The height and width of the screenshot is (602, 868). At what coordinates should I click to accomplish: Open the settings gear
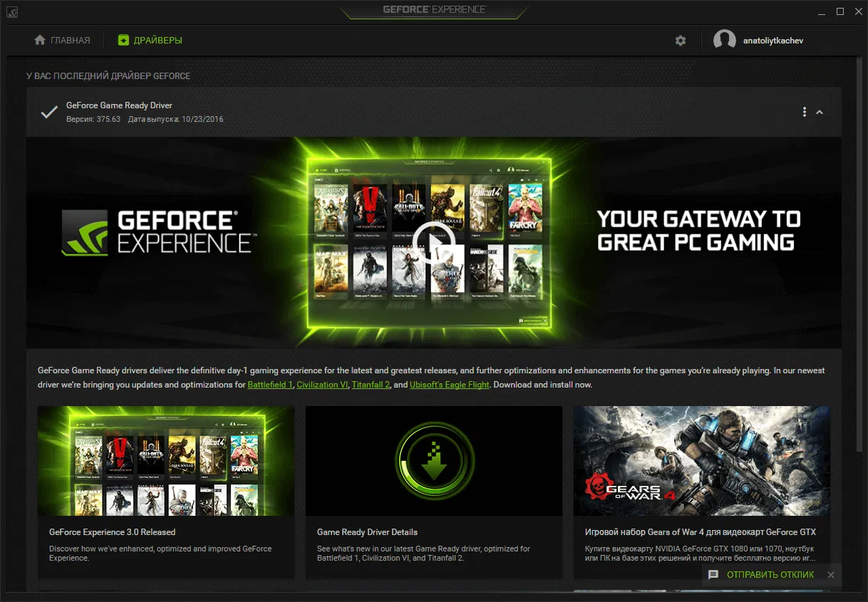pos(681,41)
